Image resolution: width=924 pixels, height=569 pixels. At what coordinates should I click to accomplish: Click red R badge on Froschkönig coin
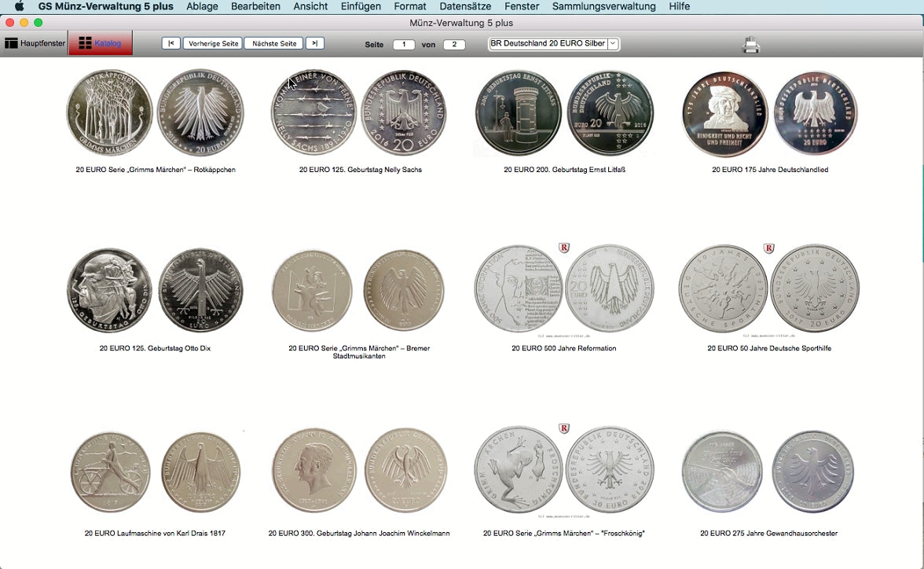click(563, 428)
